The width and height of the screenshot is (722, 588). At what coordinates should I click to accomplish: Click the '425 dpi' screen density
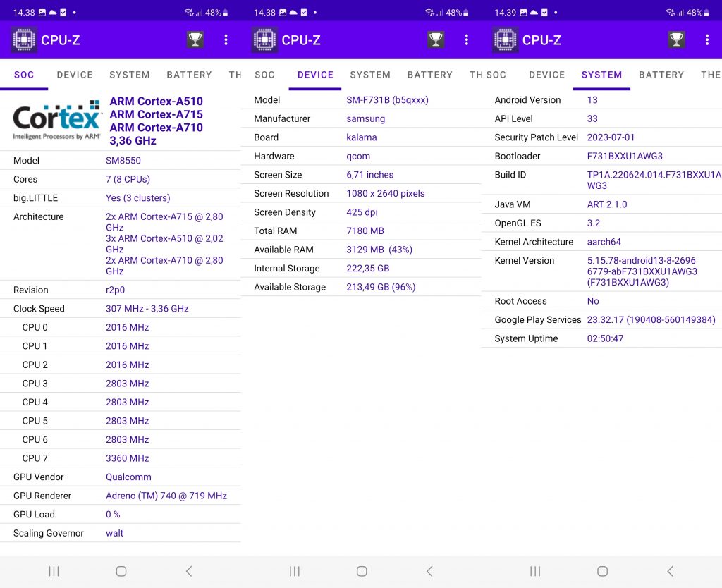point(362,212)
